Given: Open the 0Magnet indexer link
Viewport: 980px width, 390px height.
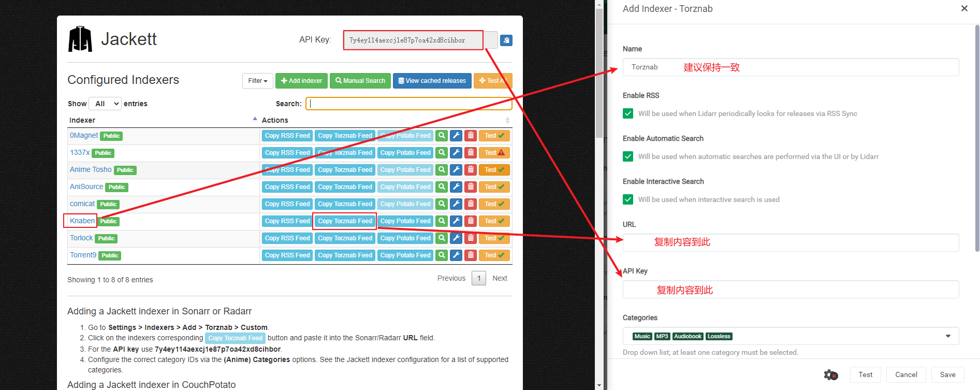Looking at the screenshot, I should tap(84, 135).
